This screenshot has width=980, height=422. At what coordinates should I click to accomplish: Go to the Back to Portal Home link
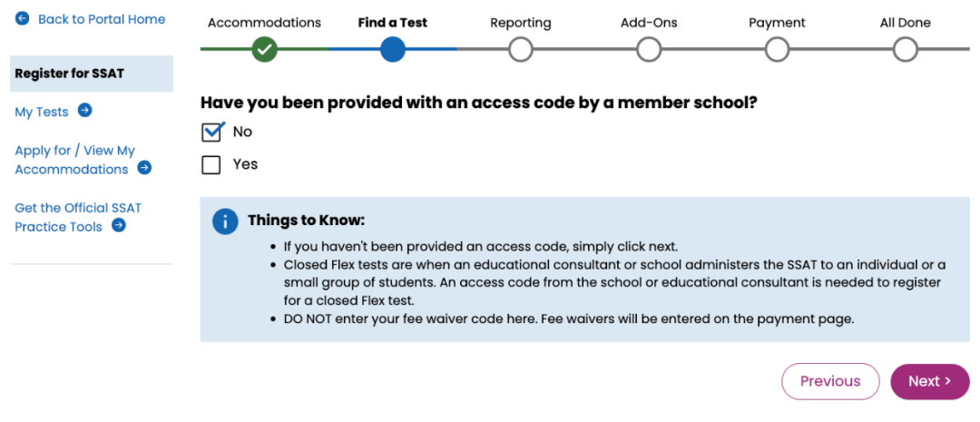pos(102,19)
